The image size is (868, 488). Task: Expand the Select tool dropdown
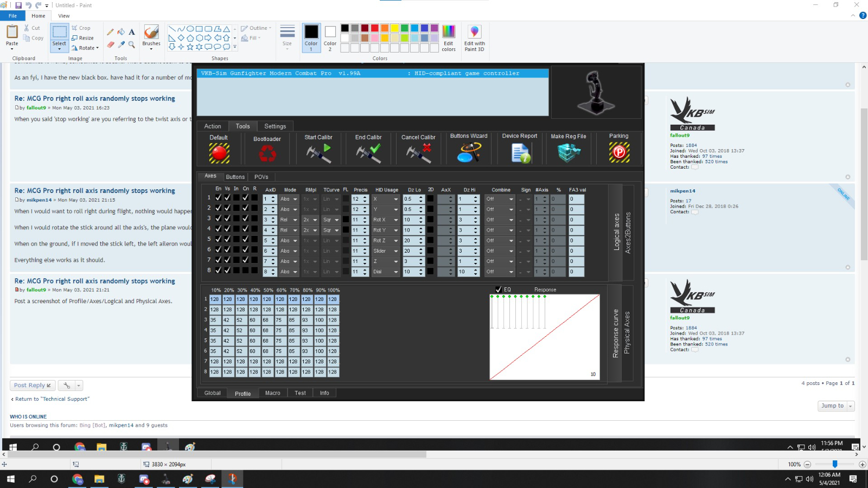pos(59,49)
